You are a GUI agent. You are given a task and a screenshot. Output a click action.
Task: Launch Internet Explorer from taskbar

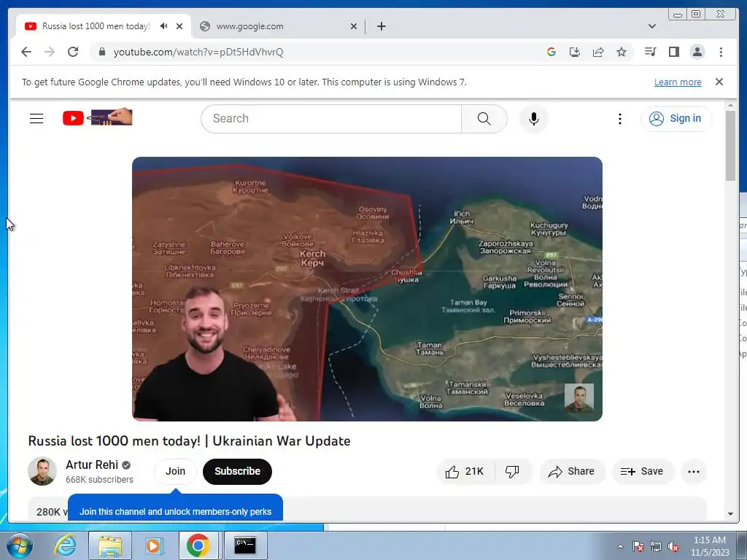pos(65,545)
